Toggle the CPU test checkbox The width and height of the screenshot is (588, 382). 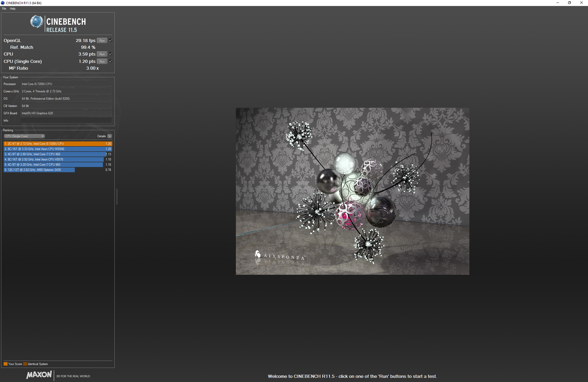tap(111, 54)
